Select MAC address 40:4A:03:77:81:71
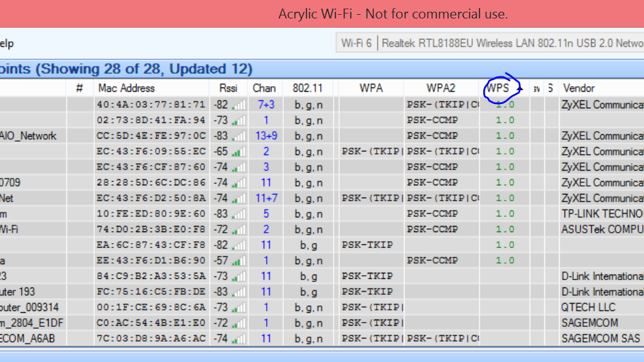The height and width of the screenshot is (362, 644). 151,105
